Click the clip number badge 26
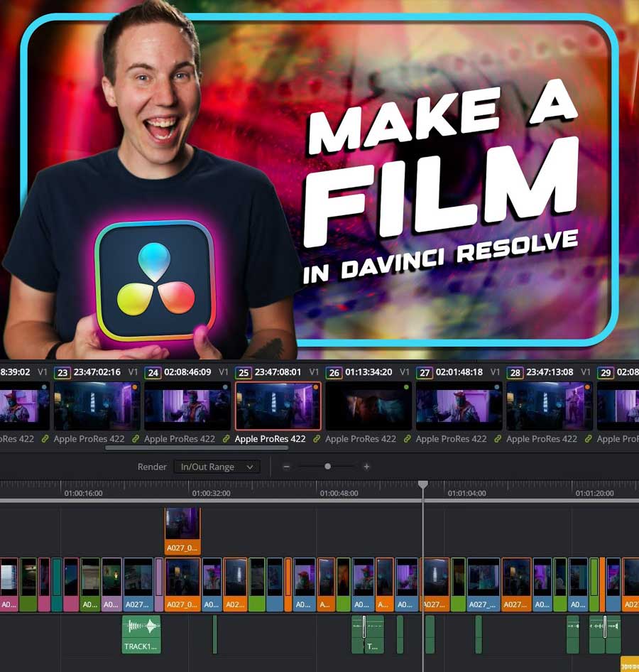 pyautogui.click(x=334, y=372)
